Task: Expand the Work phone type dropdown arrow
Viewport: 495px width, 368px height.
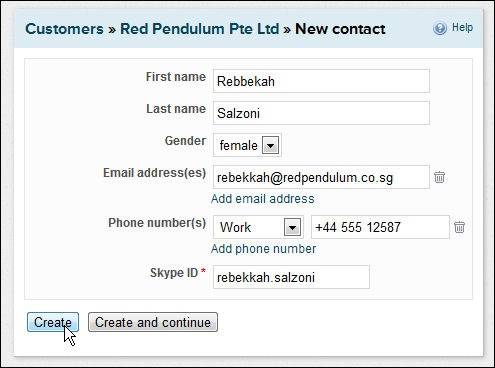Action: click(292, 227)
